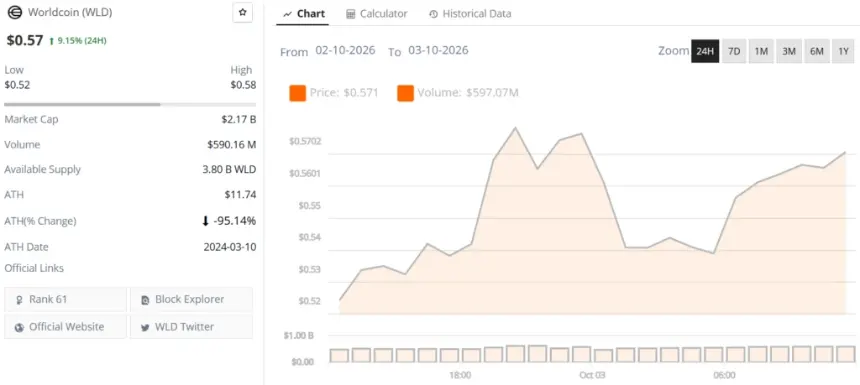860x385 pixels.
Task: Click the Rank trophy icon
Action: pos(20,300)
